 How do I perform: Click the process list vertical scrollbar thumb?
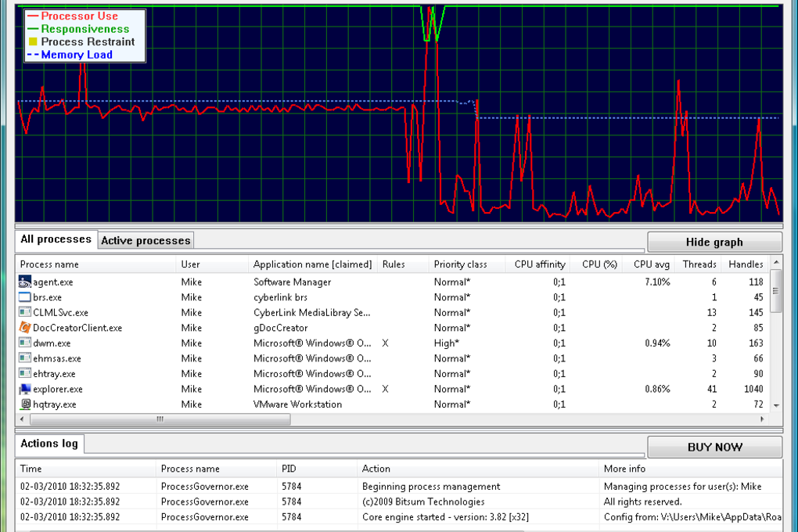tap(775, 291)
